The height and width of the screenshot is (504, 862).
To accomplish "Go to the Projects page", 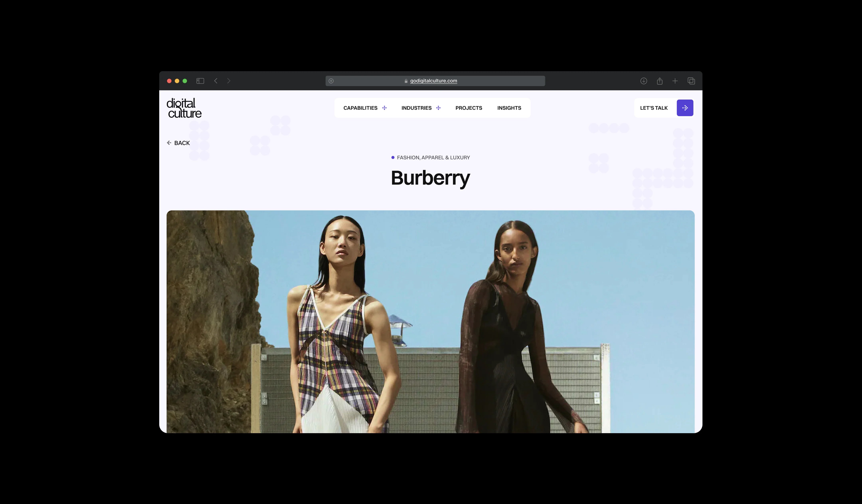I will (469, 108).
